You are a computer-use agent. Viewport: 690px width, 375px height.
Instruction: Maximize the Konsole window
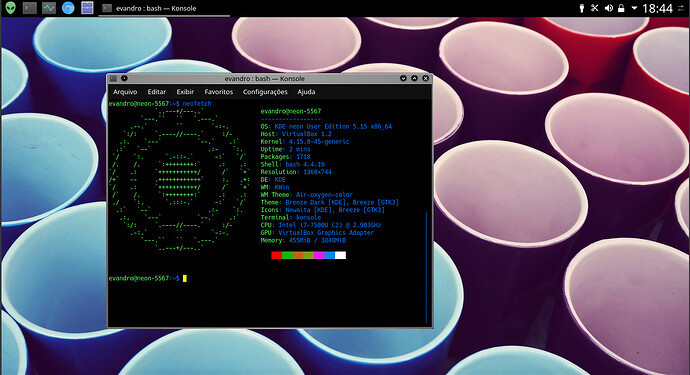[x=414, y=78]
